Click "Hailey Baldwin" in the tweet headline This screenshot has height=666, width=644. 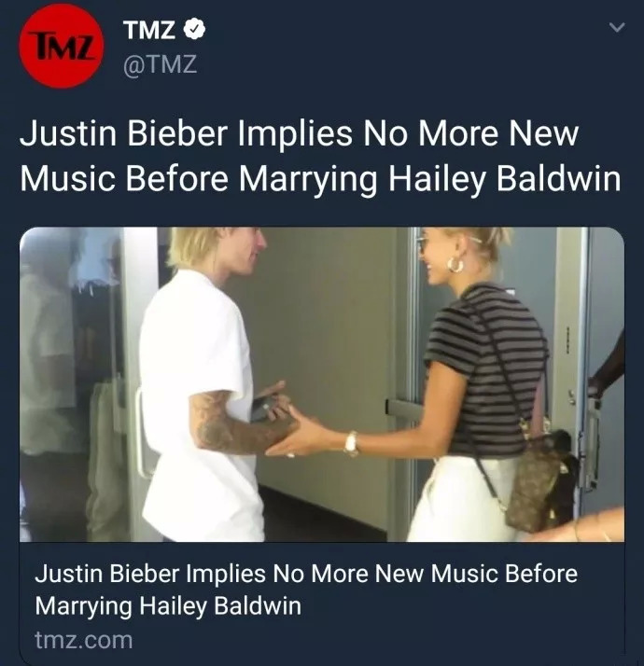coord(505,179)
